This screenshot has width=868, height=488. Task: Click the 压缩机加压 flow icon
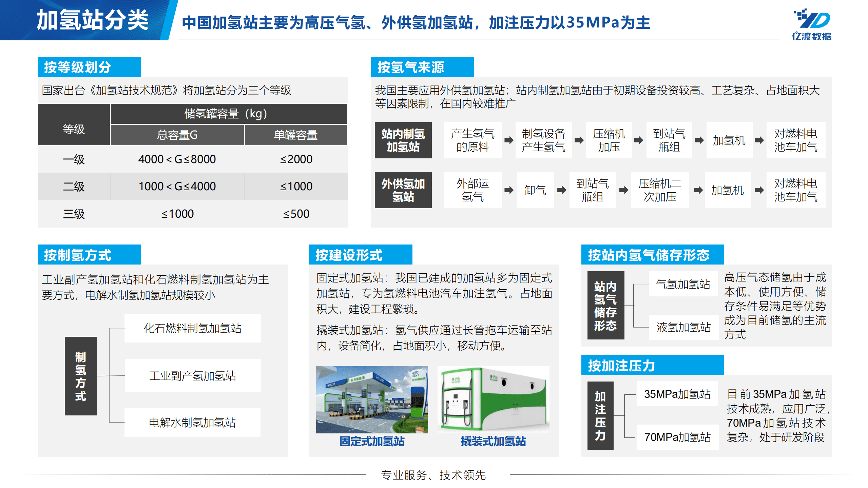[609, 140]
